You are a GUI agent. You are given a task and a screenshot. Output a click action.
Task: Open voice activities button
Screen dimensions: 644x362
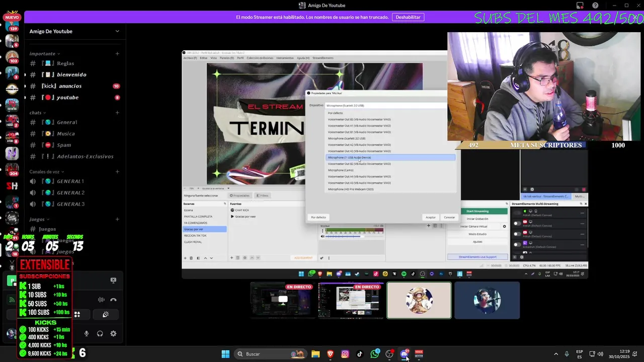77,314
